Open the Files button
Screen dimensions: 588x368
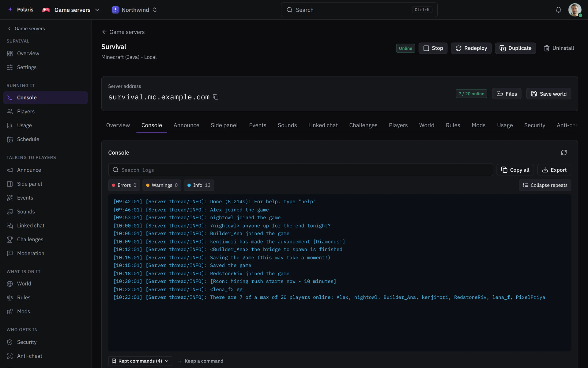pyautogui.click(x=507, y=94)
